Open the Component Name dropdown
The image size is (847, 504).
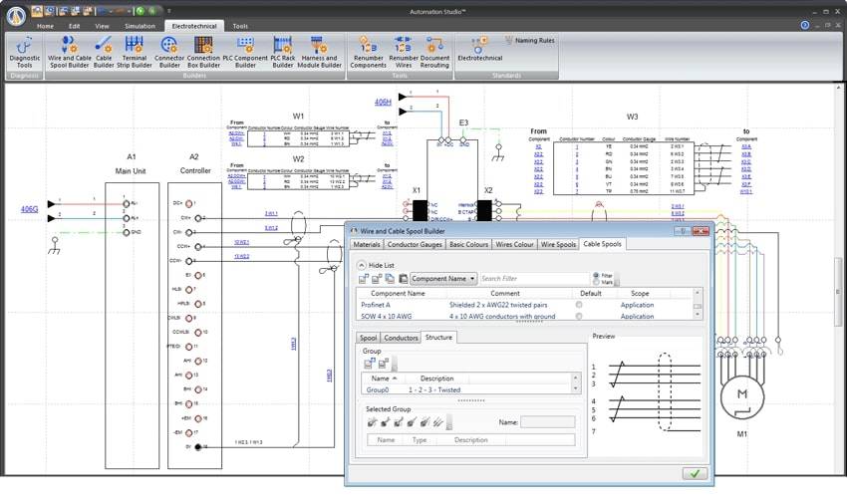tap(443, 279)
